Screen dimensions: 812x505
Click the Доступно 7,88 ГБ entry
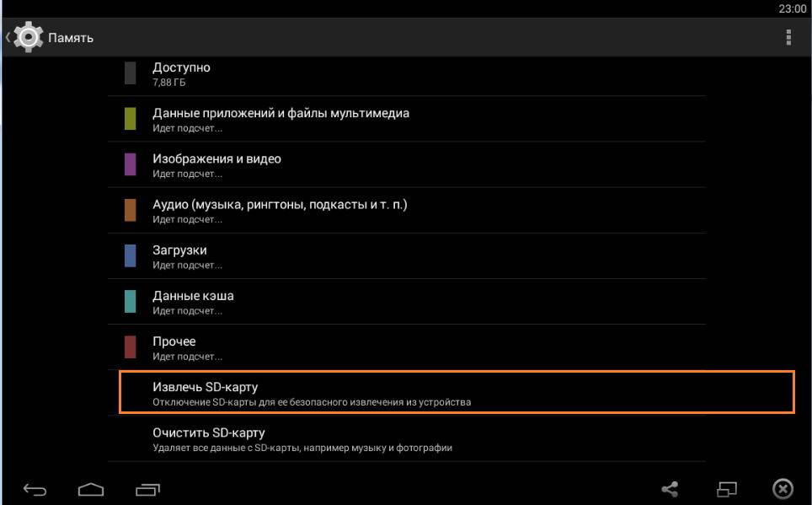pos(407,73)
